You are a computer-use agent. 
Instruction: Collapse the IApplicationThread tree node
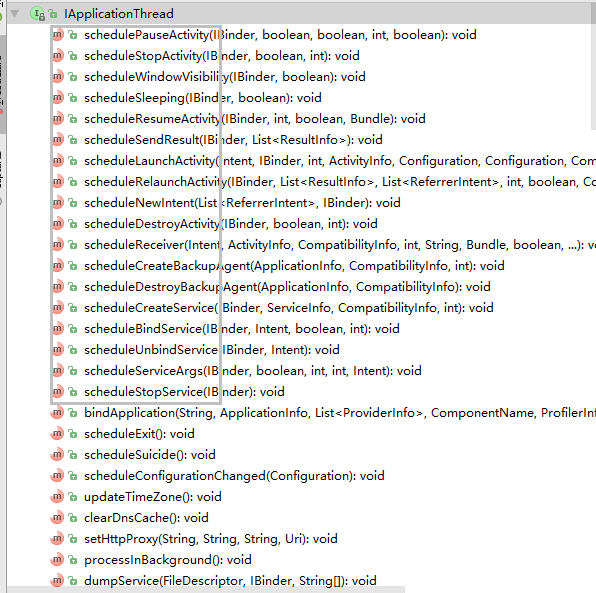click(x=15, y=14)
